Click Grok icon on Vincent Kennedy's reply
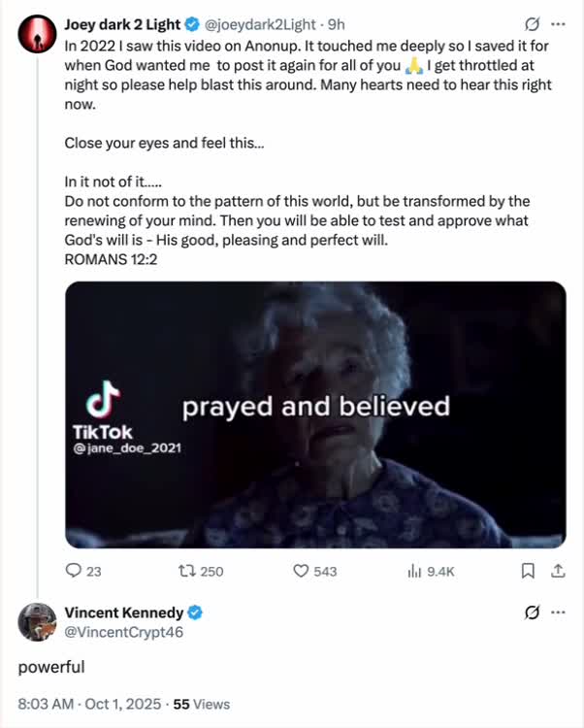This screenshot has height=728, width=584. click(x=531, y=613)
